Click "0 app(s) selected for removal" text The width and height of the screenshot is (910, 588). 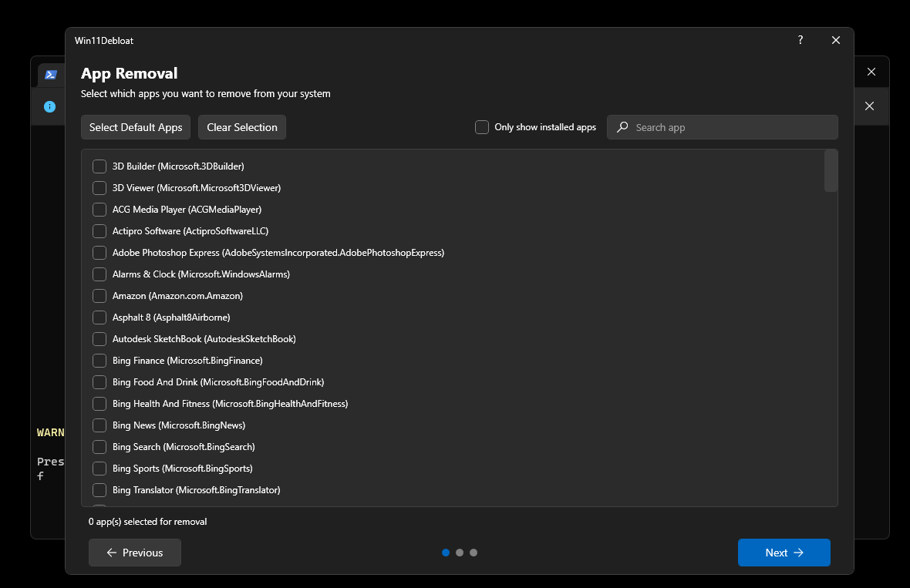147,522
